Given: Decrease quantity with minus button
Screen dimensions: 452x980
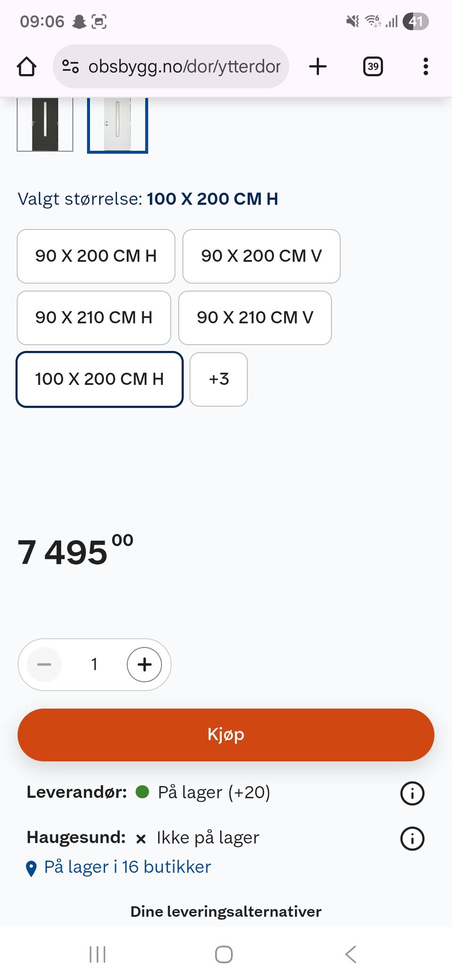Looking at the screenshot, I should (44, 664).
